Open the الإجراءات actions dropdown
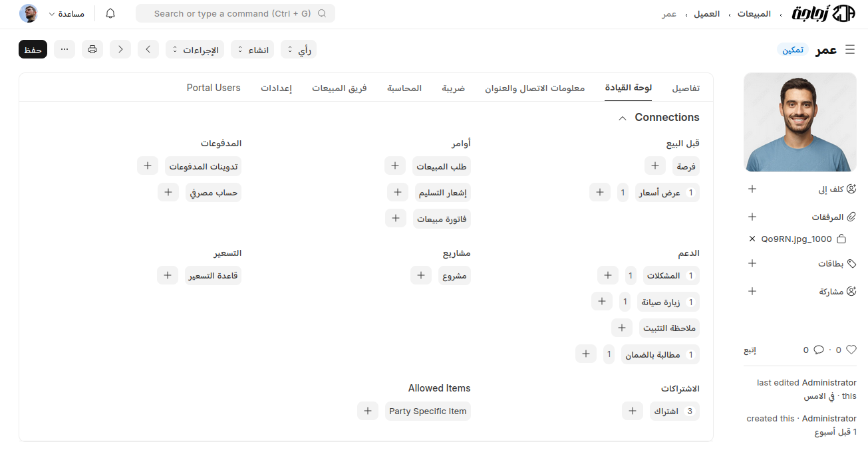Viewport: 868px width, 450px height. click(195, 49)
